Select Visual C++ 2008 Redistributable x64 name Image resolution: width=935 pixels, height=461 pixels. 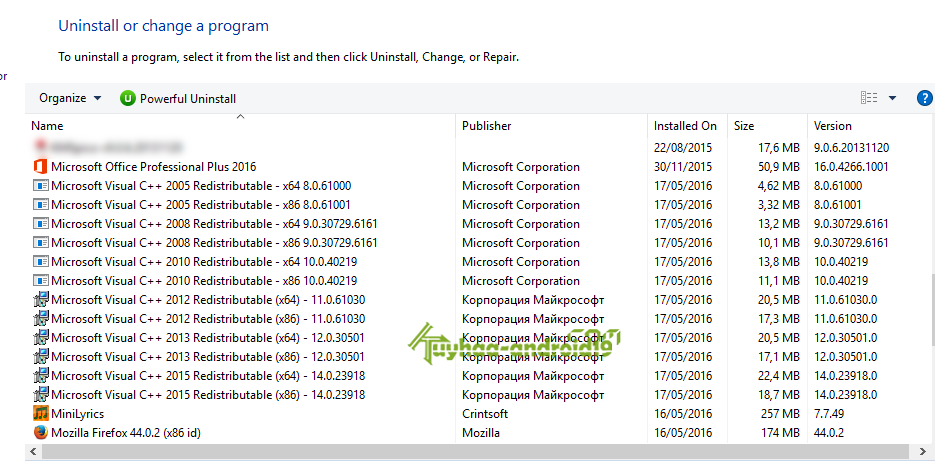(x=214, y=224)
